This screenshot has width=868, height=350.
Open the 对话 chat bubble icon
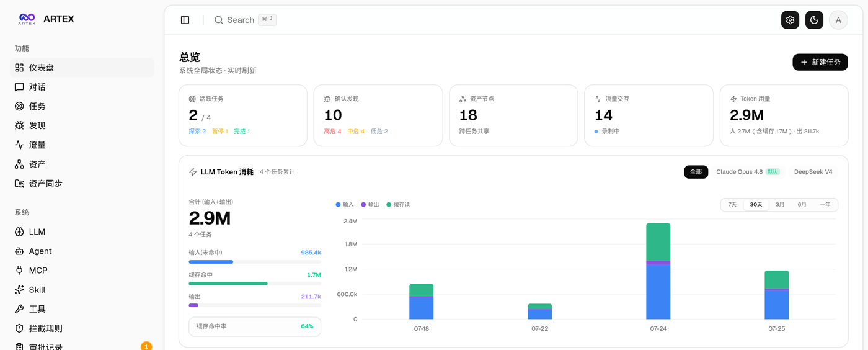click(x=19, y=87)
